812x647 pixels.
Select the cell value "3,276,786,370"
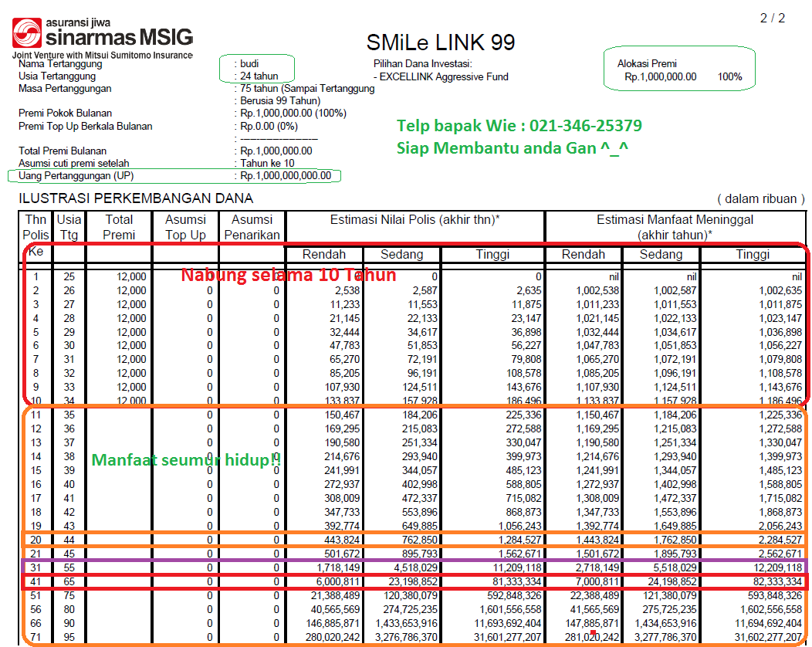407,637
